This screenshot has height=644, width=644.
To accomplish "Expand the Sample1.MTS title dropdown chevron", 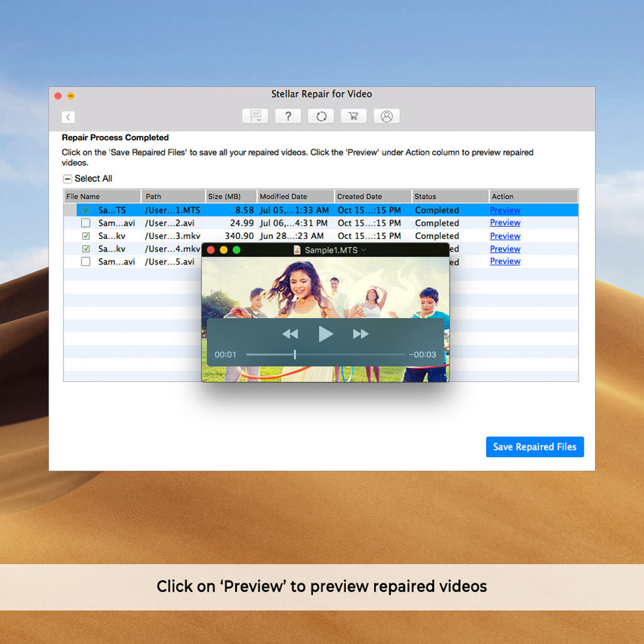I will pyautogui.click(x=364, y=250).
